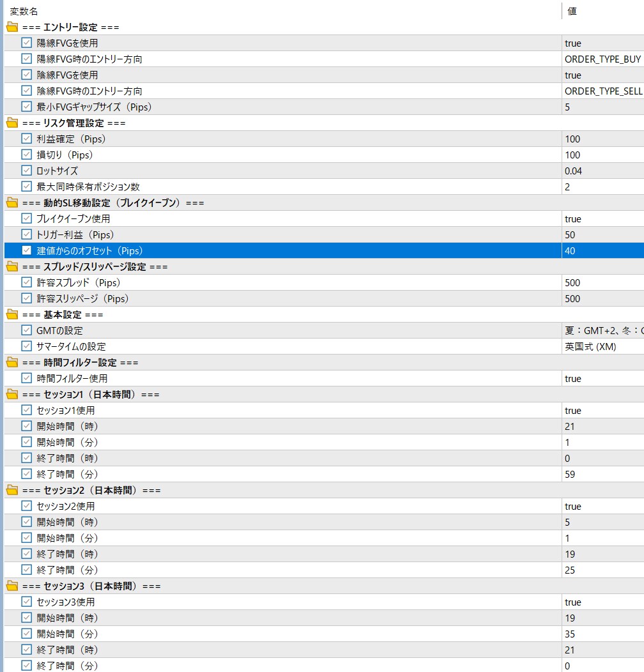Toggle the セッション3使用 checkbox
This screenshot has width=644, height=672.
[27, 602]
